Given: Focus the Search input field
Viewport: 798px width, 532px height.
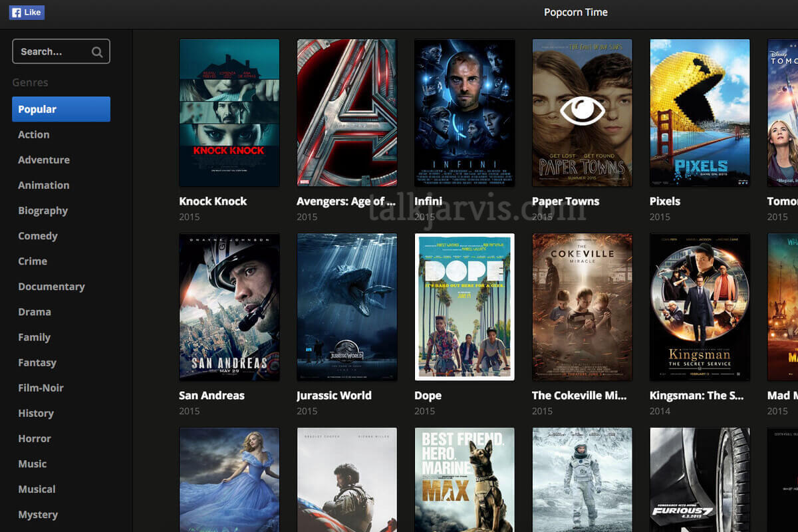Looking at the screenshot, I should [x=61, y=51].
